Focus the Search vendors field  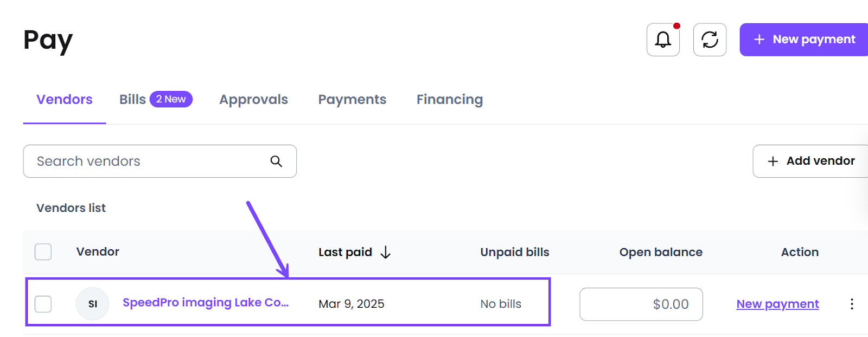point(159,161)
